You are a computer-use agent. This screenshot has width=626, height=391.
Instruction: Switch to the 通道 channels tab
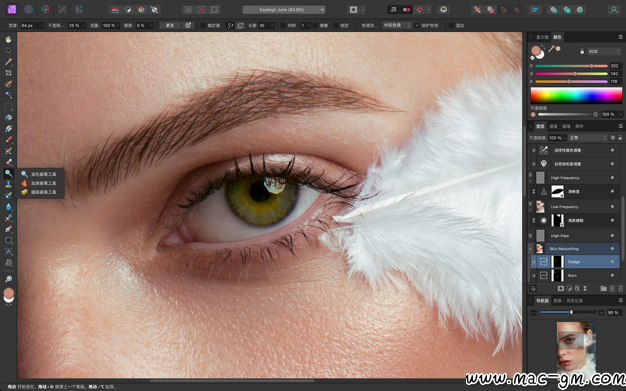[553, 126]
